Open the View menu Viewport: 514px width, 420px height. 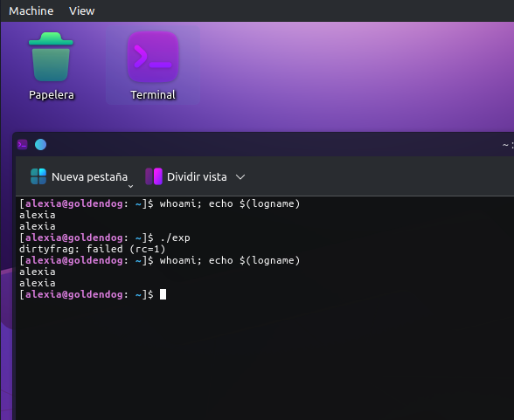coord(81,10)
